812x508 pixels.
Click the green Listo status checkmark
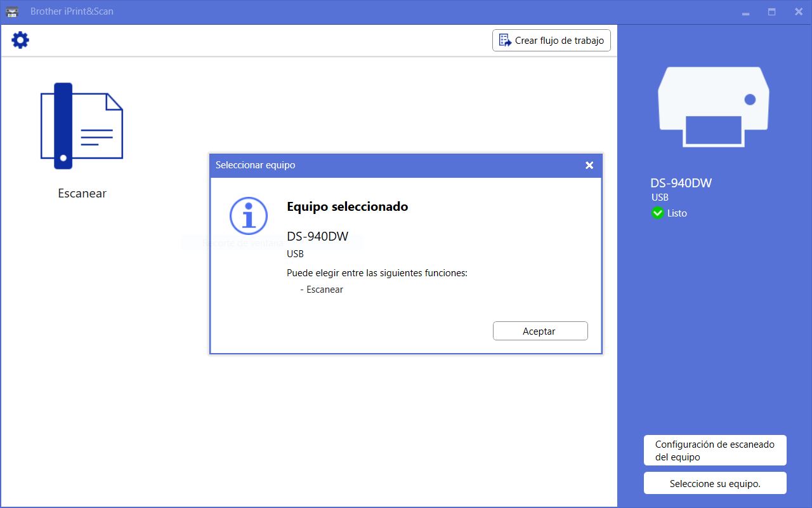[658, 213]
